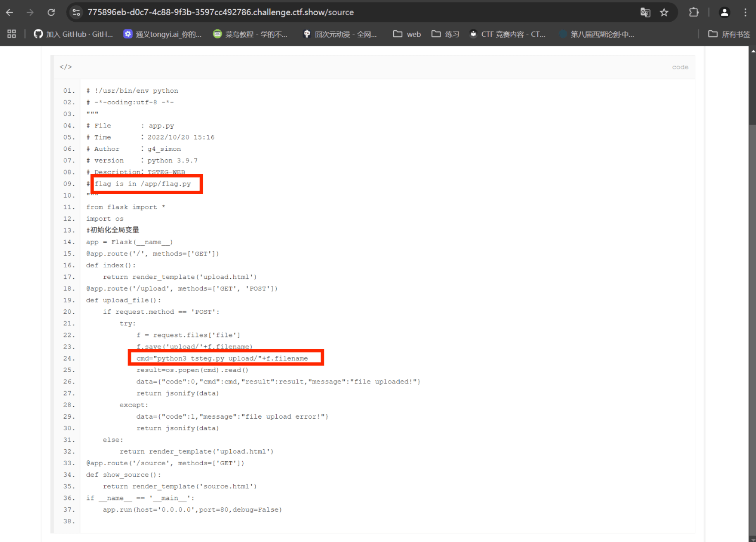Click the code block </> icon
Image resolution: width=756 pixels, height=542 pixels.
click(66, 67)
